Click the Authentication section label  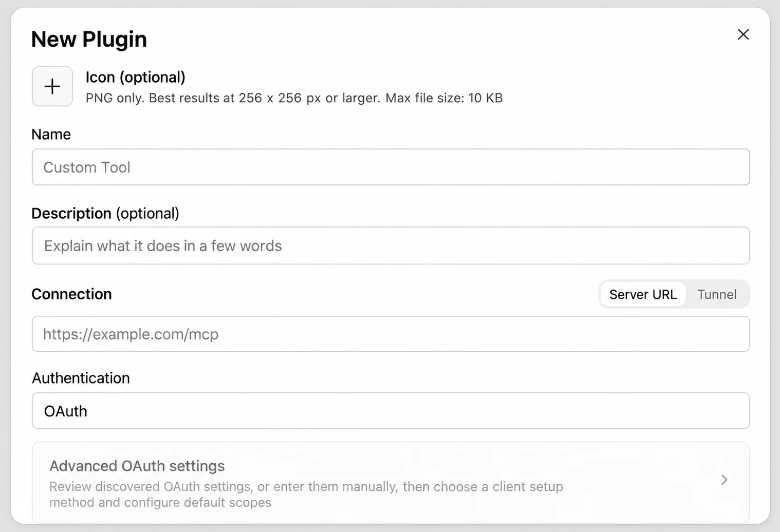tap(81, 378)
